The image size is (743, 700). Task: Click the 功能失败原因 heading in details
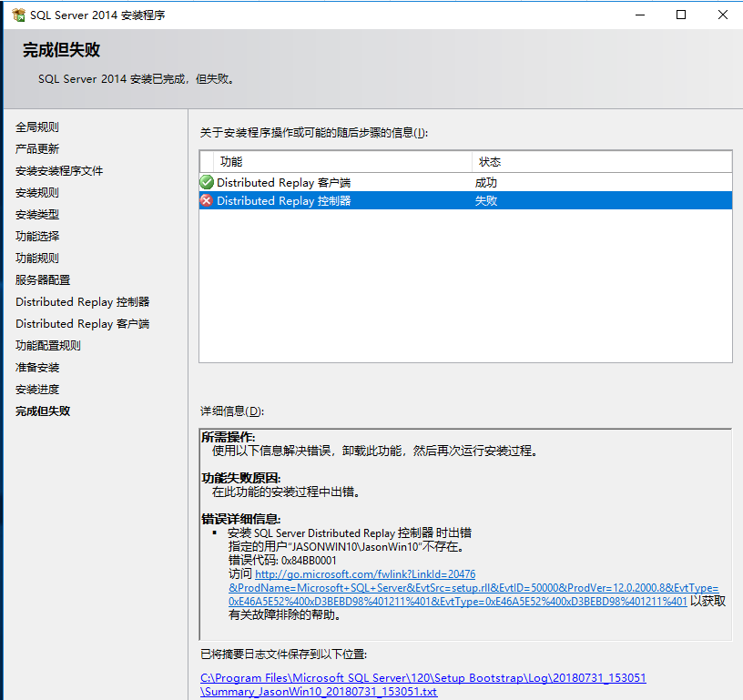(x=240, y=478)
